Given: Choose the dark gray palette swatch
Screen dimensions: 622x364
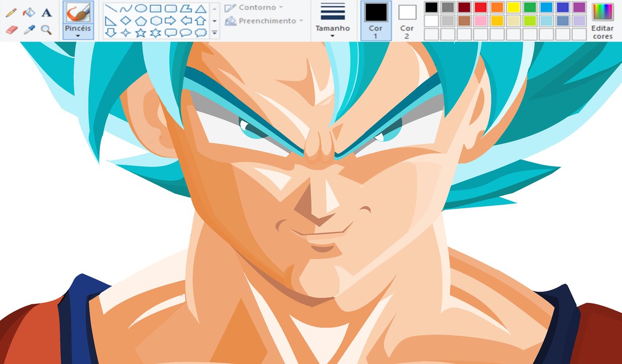Looking at the screenshot, I should coord(448,7).
